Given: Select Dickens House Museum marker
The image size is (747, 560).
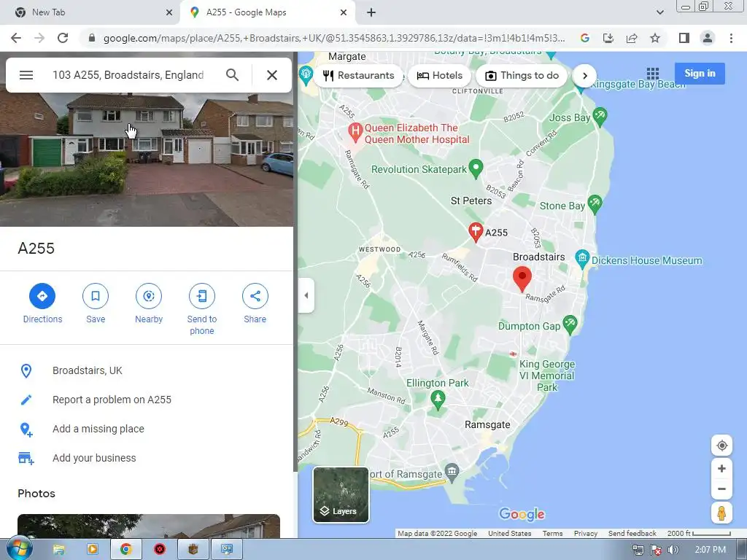Looking at the screenshot, I should click(582, 259).
